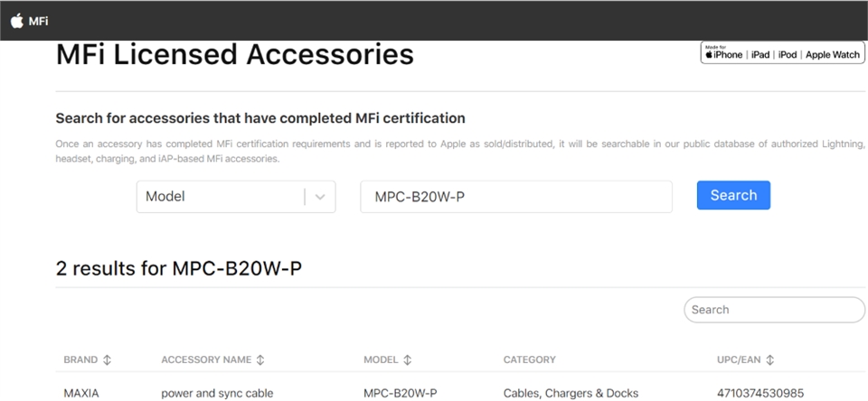Click the Made for iPhone badge

click(781, 52)
